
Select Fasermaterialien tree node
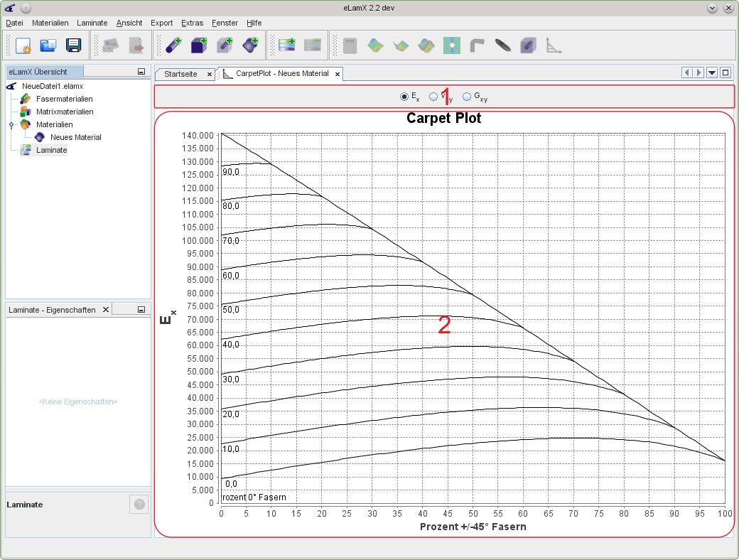[x=64, y=99]
